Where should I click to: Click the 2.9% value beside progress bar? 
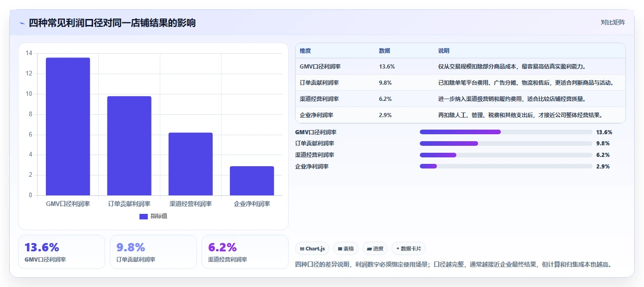pos(603,166)
